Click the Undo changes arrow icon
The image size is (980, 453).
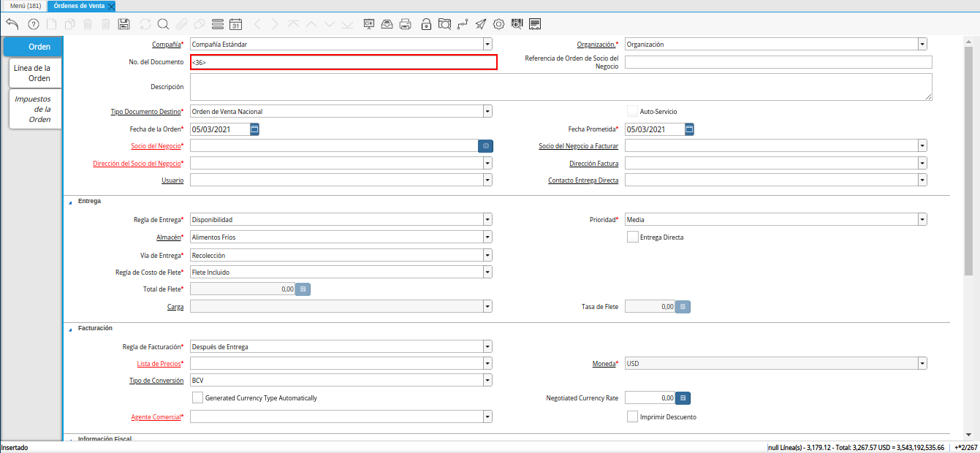coord(12,24)
